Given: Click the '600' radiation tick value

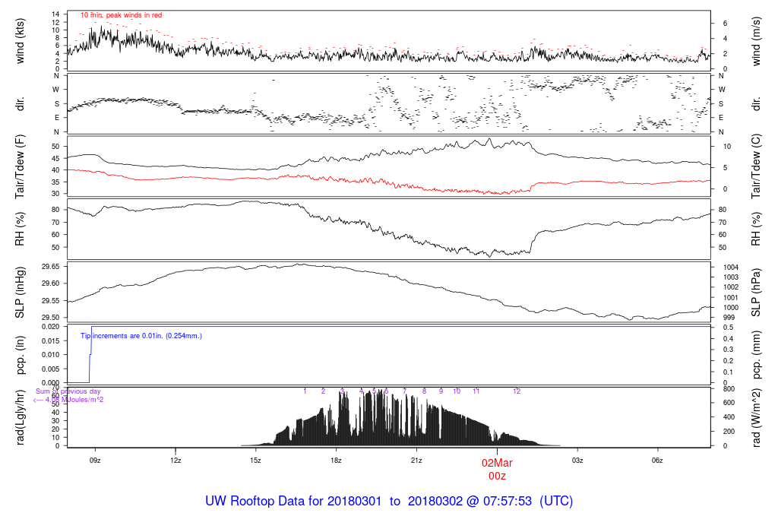Looking at the screenshot, I should pos(729,403).
